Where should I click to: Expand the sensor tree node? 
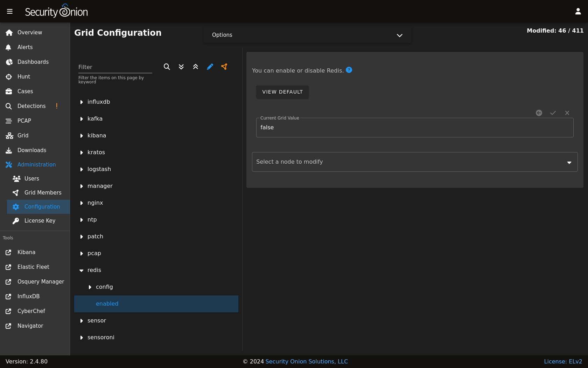[82, 321]
